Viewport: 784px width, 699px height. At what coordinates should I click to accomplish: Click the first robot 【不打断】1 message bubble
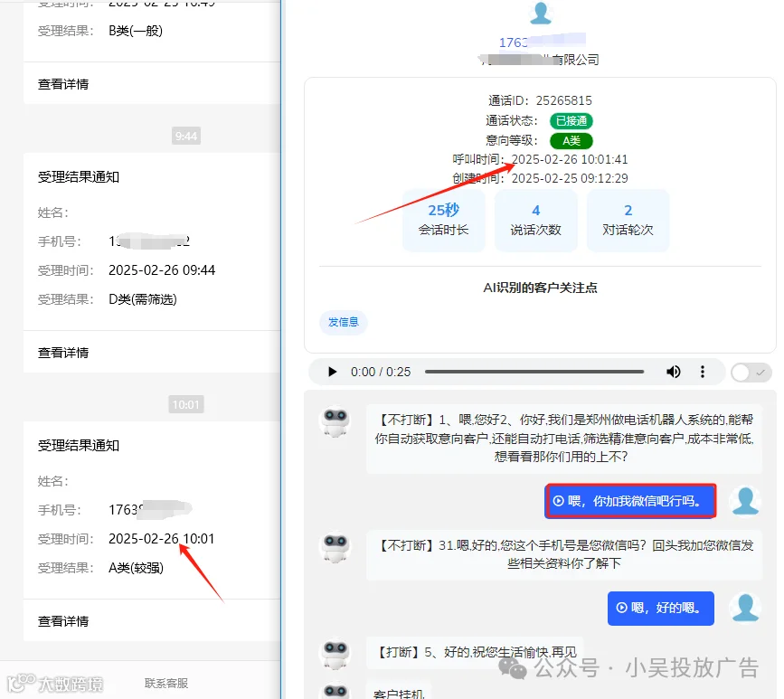tap(564, 439)
